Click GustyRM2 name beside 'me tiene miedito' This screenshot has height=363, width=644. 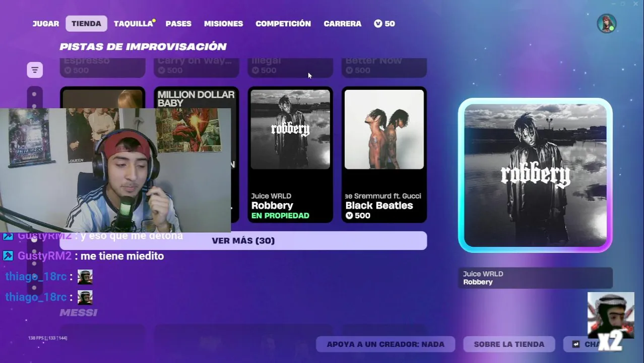44,256
